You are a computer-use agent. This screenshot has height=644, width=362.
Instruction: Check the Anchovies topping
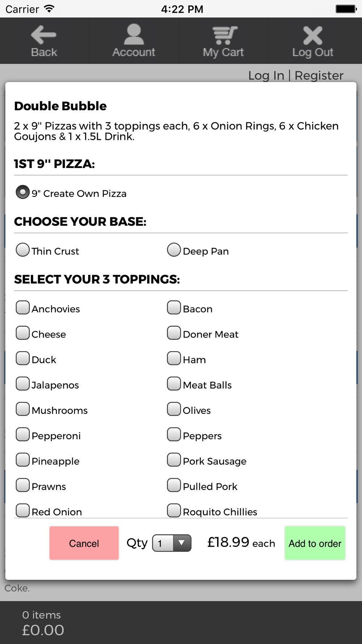point(23,308)
